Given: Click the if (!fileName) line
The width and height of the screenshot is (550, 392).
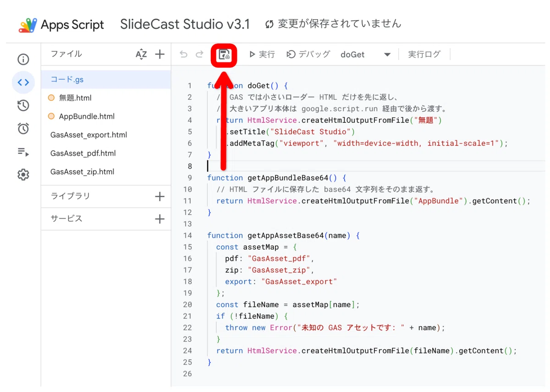Looking at the screenshot, I should coord(252,316).
